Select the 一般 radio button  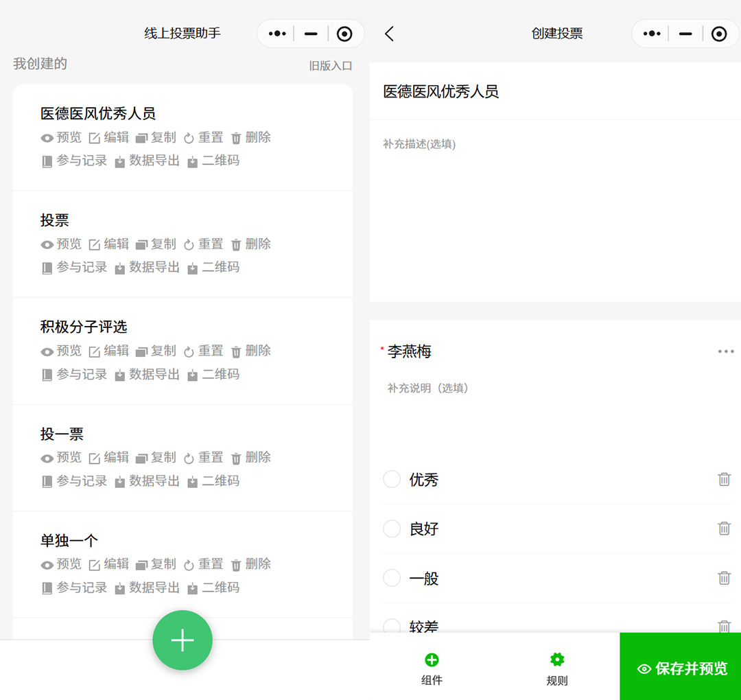pyautogui.click(x=392, y=578)
